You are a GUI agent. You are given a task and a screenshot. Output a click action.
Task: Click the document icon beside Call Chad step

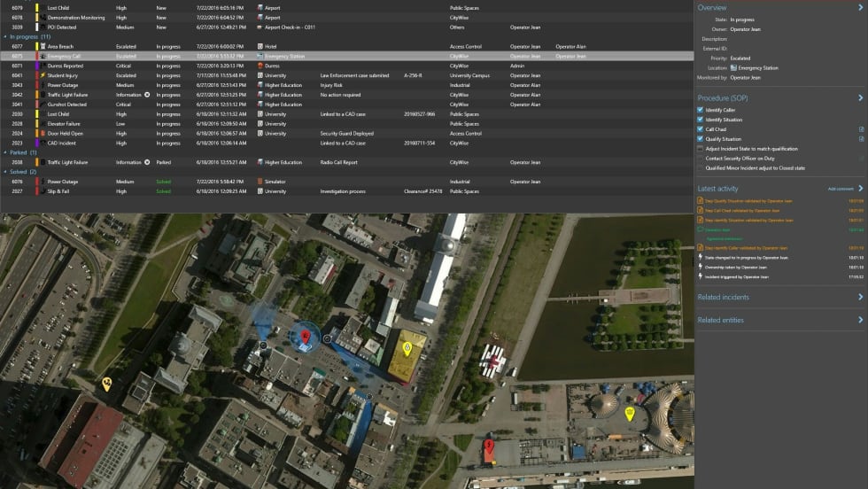861,129
